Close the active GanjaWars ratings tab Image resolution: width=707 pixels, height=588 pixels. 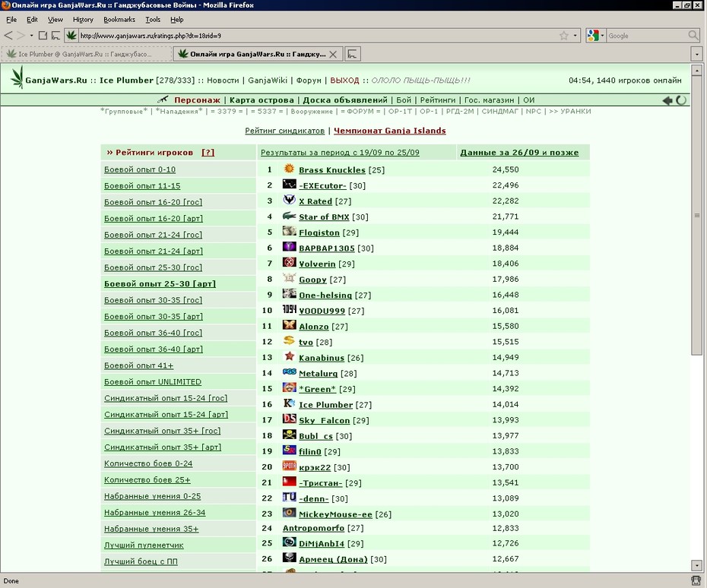pos(333,55)
